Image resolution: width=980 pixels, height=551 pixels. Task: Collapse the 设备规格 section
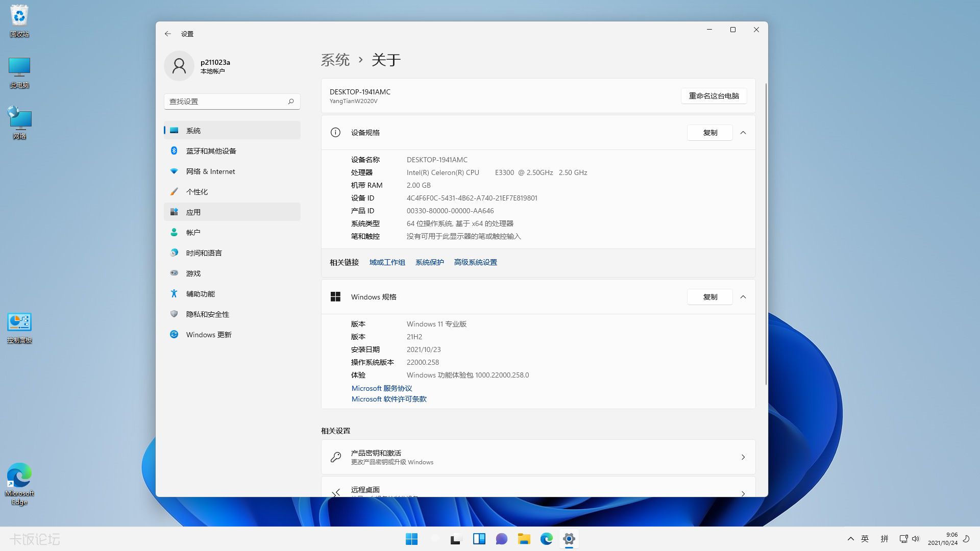coord(743,133)
